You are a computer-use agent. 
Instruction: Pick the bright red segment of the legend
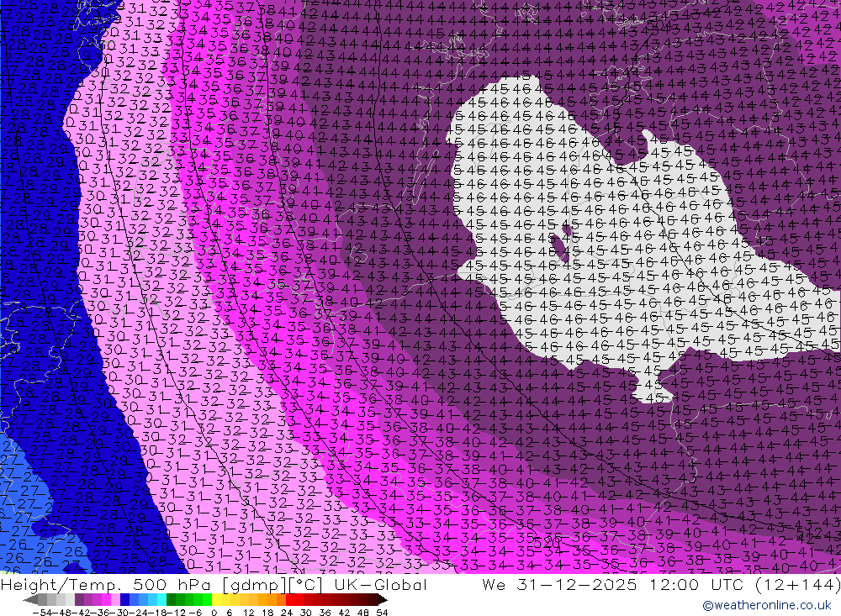pyautogui.click(x=290, y=599)
